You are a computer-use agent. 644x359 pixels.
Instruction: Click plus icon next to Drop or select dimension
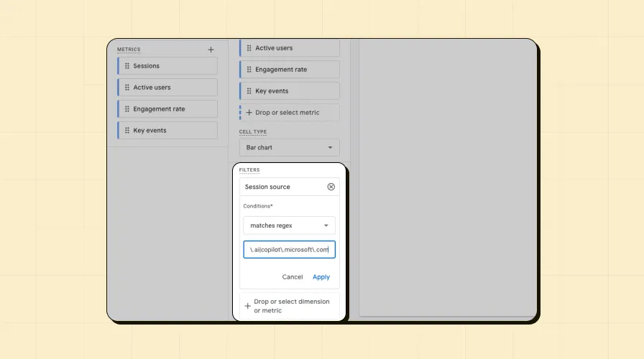point(248,306)
